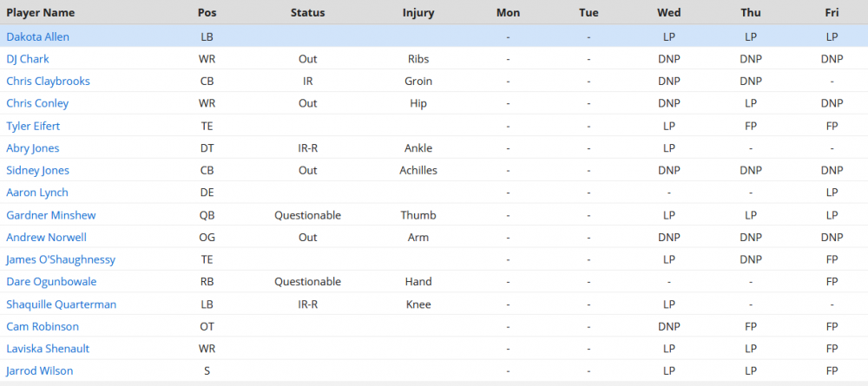Screen dimensions: 868x386
Task: Open Sidney Jones player page
Action: (37, 170)
